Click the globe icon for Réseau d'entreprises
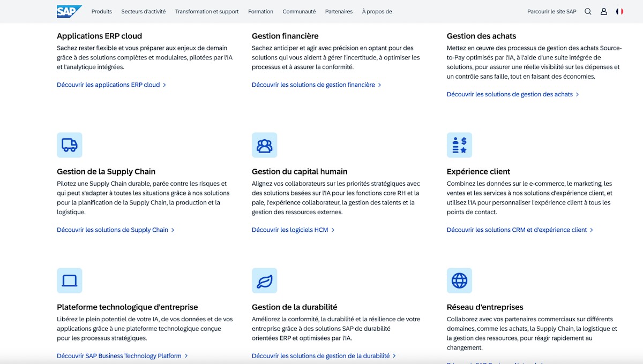643x364 pixels. tap(459, 280)
